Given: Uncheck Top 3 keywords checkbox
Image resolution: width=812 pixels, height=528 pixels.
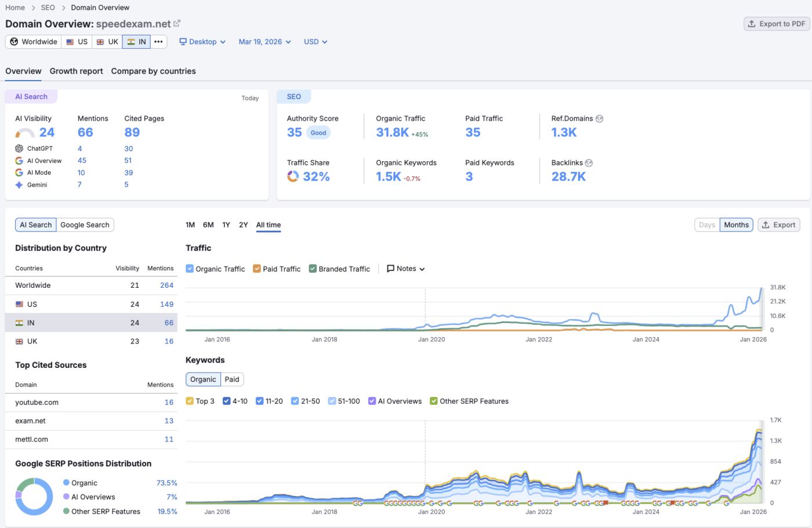Looking at the screenshot, I should (190, 401).
